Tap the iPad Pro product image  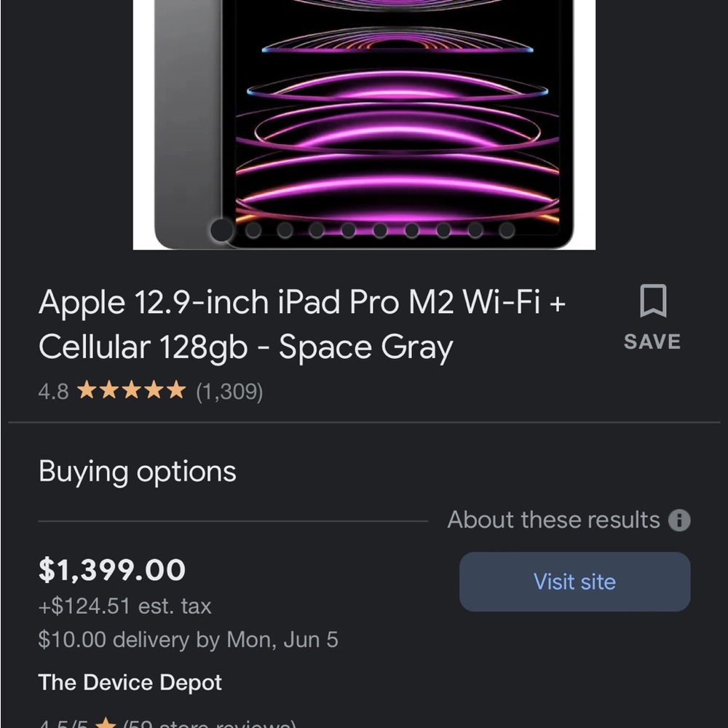point(364,124)
